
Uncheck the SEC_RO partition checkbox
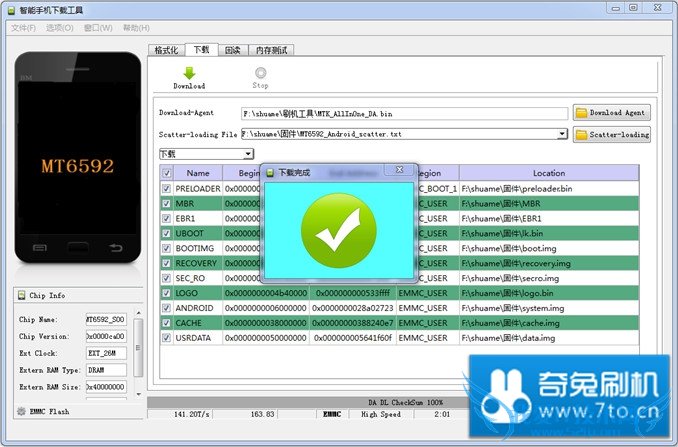[x=166, y=278]
